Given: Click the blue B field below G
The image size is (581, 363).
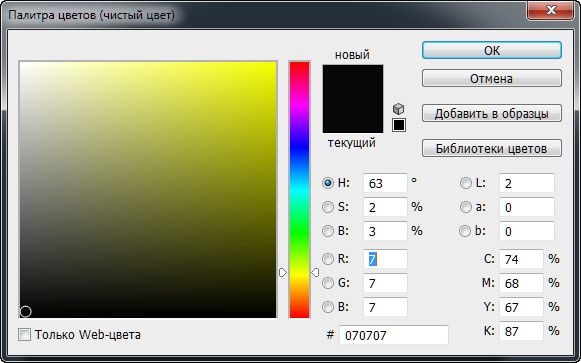Looking at the screenshot, I should click(385, 307).
